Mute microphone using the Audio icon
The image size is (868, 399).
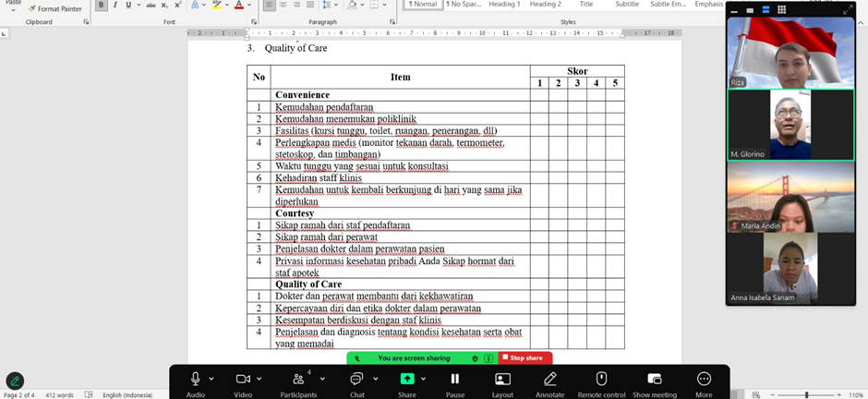point(196,379)
